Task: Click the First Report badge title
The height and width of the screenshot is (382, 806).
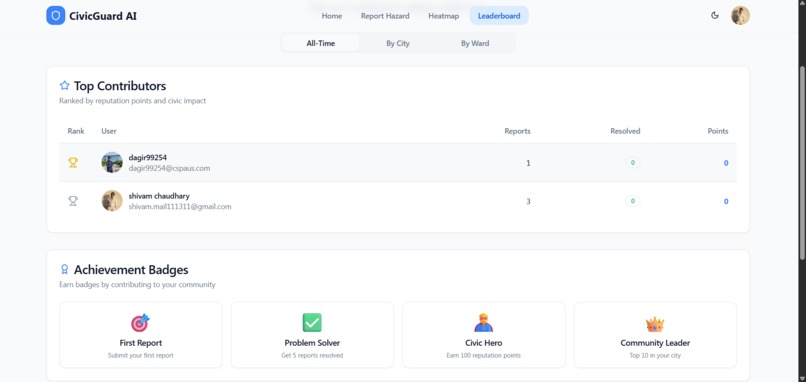Action: 141,343
